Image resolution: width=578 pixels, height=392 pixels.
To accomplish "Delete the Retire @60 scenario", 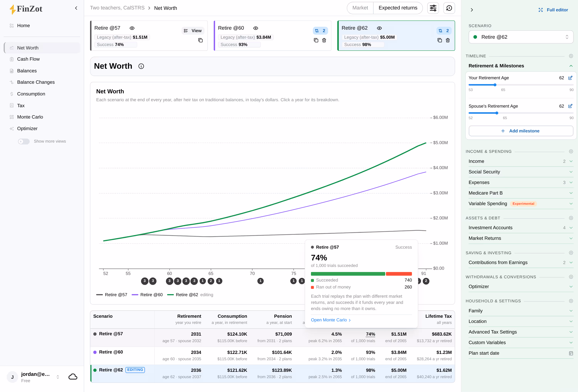I will [324, 40].
